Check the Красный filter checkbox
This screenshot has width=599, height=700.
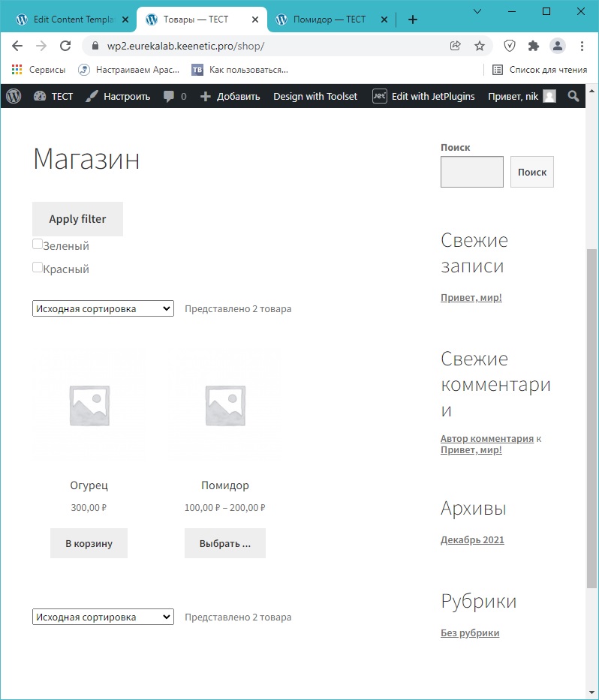(38, 267)
